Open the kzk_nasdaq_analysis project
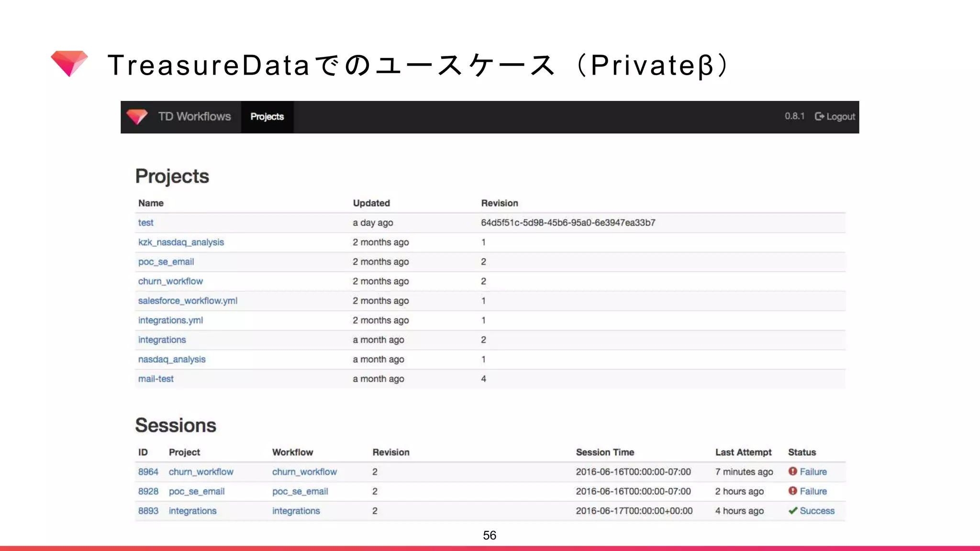 (x=181, y=242)
